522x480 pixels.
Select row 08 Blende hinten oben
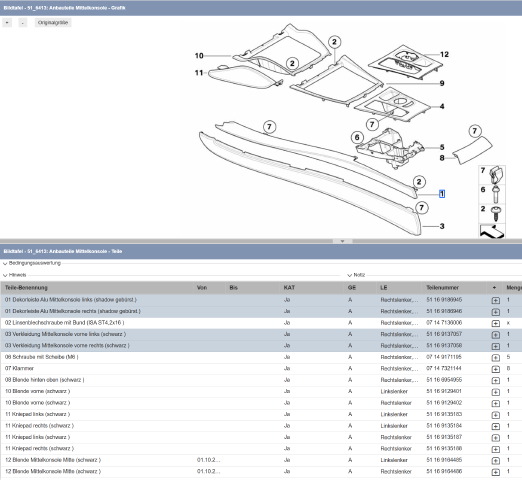[261, 380]
